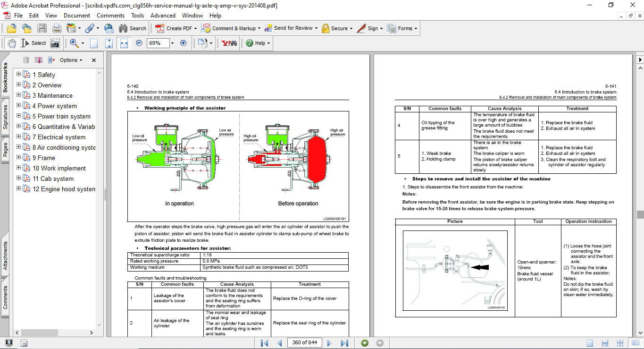
Task: Click the Zoom Out minus button
Action: point(139,43)
